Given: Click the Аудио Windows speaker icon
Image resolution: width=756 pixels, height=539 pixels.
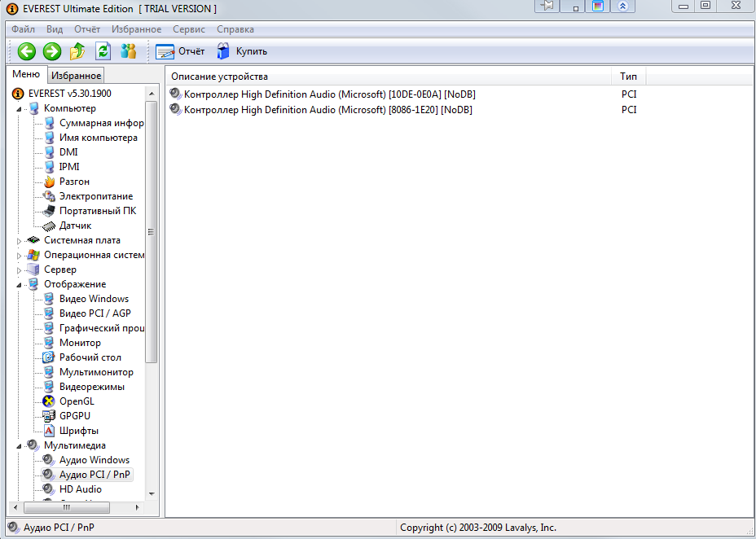Looking at the screenshot, I should pyautogui.click(x=49, y=460).
